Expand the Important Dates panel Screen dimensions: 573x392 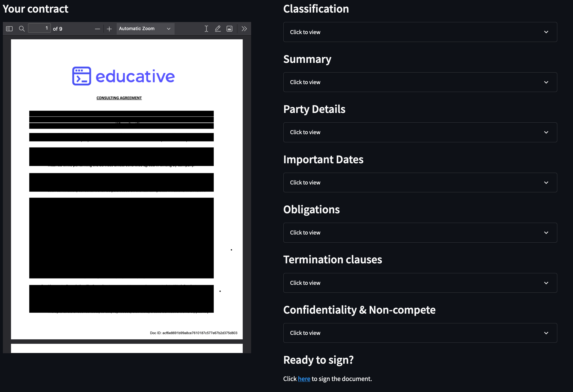pyautogui.click(x=420, y=183)
